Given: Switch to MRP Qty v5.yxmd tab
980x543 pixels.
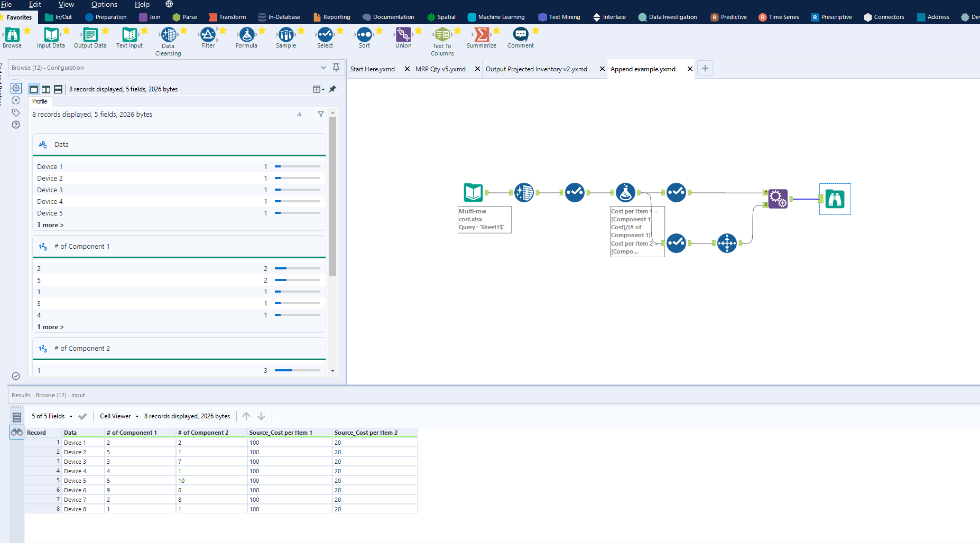Looking at the screenshot, I should coord(440,69).
